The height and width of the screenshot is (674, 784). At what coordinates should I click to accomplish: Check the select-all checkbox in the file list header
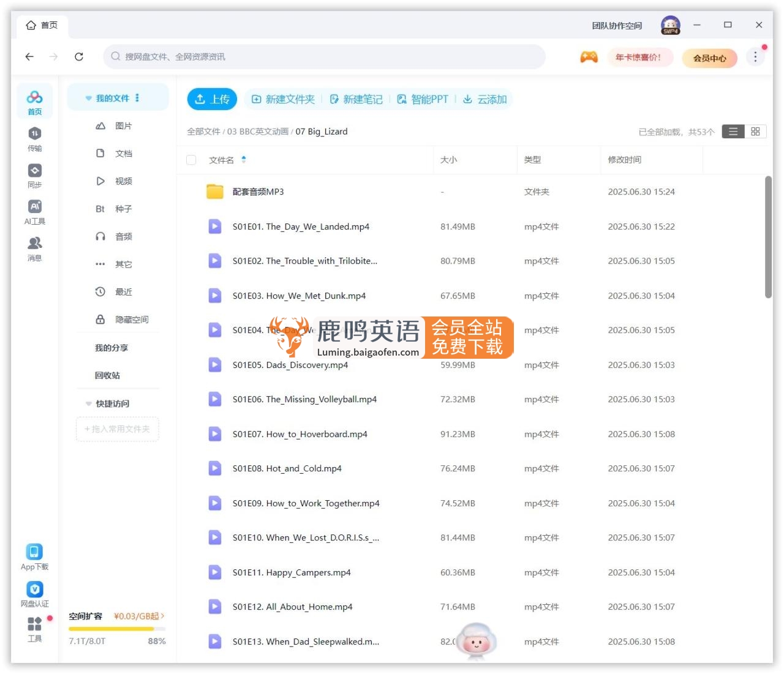(x=191, y=160)
